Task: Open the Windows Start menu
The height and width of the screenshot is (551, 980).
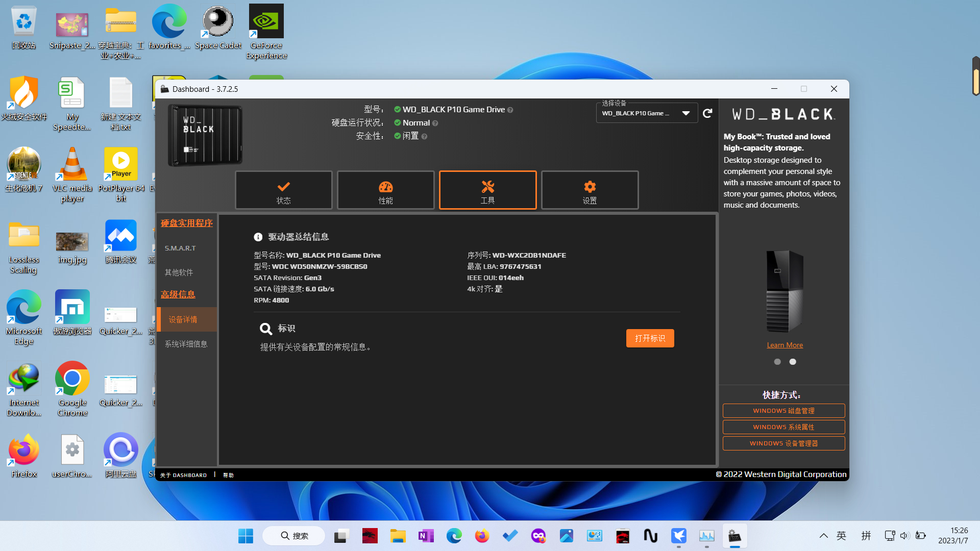Action: (x=246, y=536)
